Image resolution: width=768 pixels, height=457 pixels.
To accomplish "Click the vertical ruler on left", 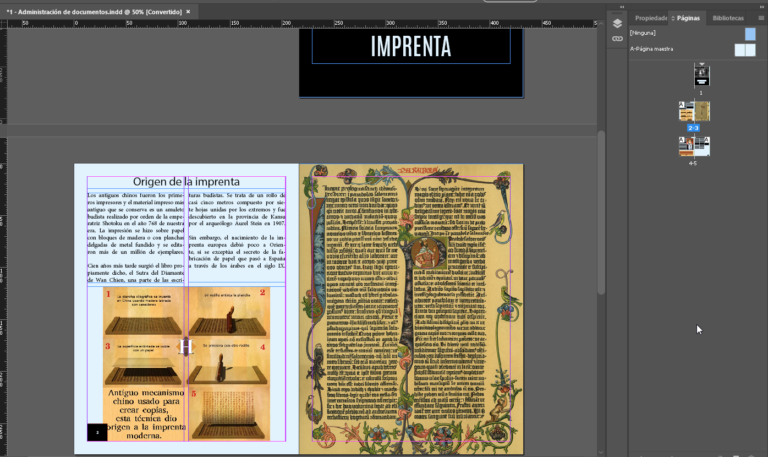I will pyautogui.click(x=3, y=240).
